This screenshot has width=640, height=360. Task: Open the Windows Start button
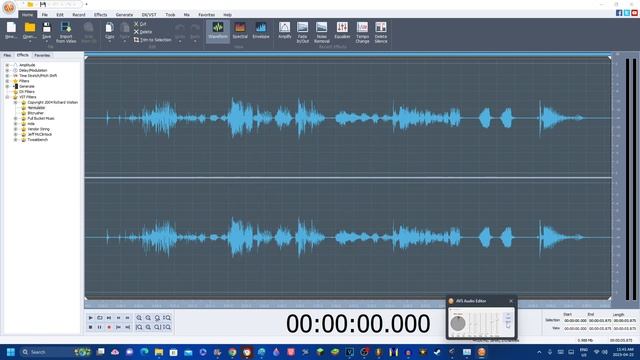[x=11, y=352]
